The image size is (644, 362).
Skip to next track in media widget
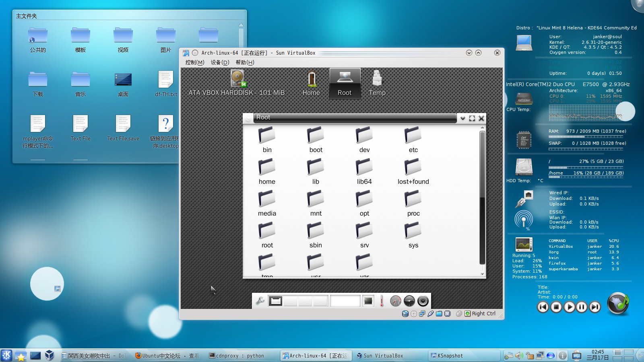[595, 307]
